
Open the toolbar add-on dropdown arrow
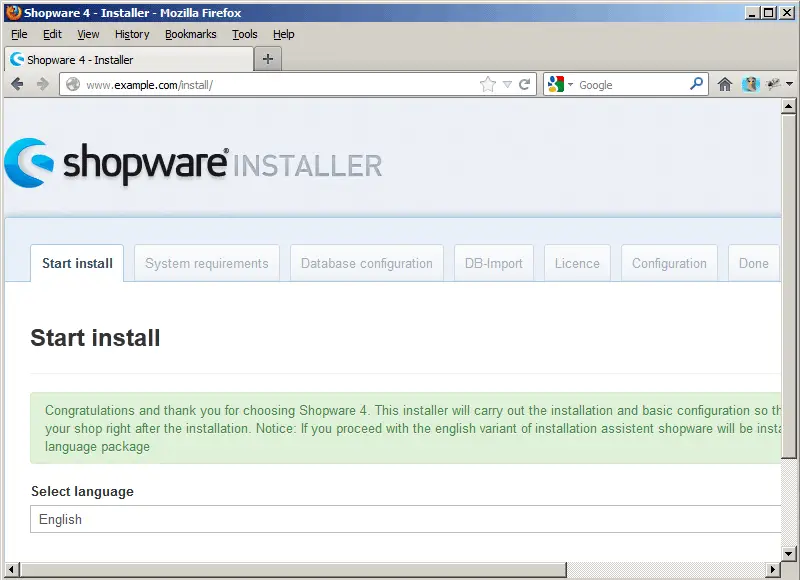[790, 84]
